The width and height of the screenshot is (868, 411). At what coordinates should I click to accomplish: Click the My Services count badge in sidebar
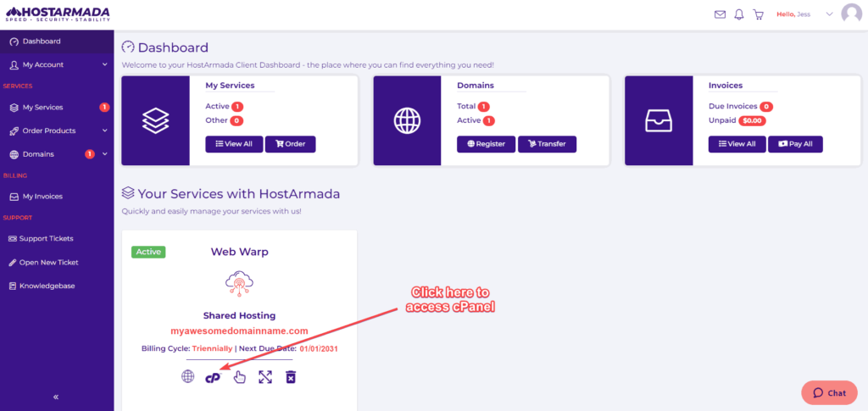[x=104, y=108]
